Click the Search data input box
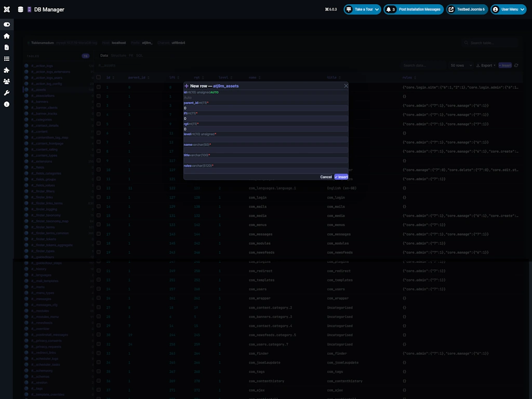 [423, 65]
